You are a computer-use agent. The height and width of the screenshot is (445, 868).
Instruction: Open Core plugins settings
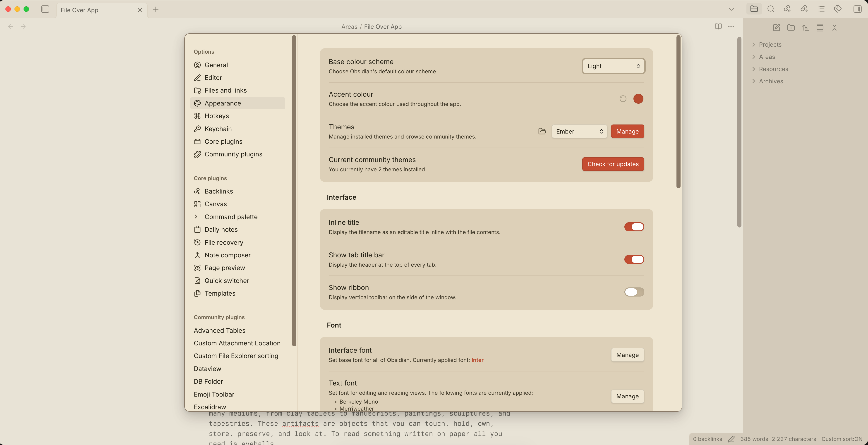pyautogui.click(x=237, y=141)
